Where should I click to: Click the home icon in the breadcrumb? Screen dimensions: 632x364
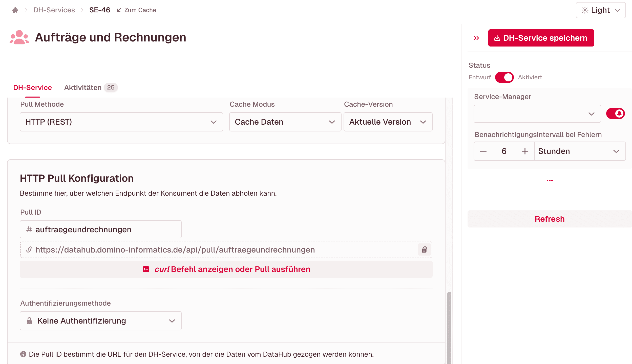15,10
